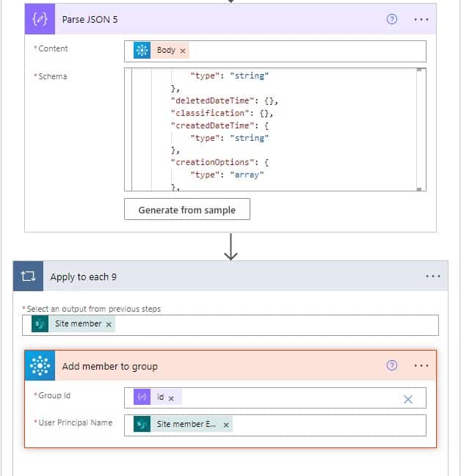Collapse the Parse JSON 5 header
The image size is (461, 476).
pyautogui.click(x=230, y=19)
